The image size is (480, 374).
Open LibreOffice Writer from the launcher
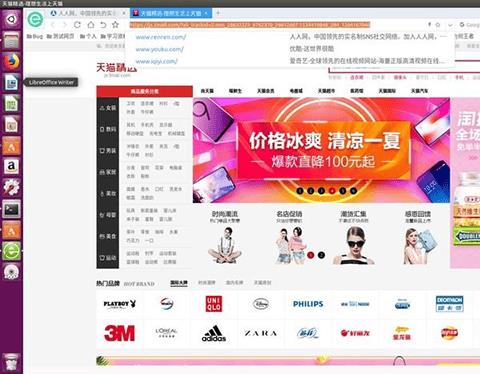[x=11, y=82]
